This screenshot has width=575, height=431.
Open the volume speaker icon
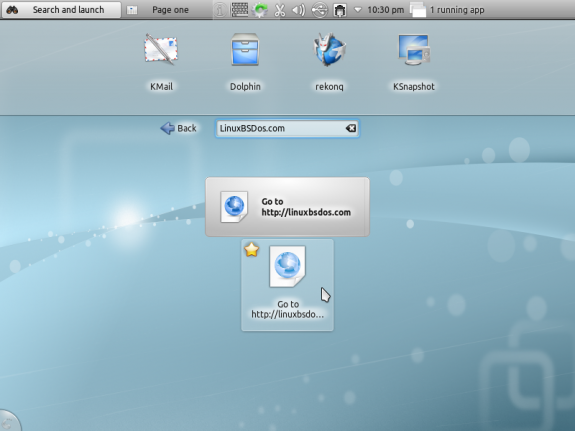point(299,10)
